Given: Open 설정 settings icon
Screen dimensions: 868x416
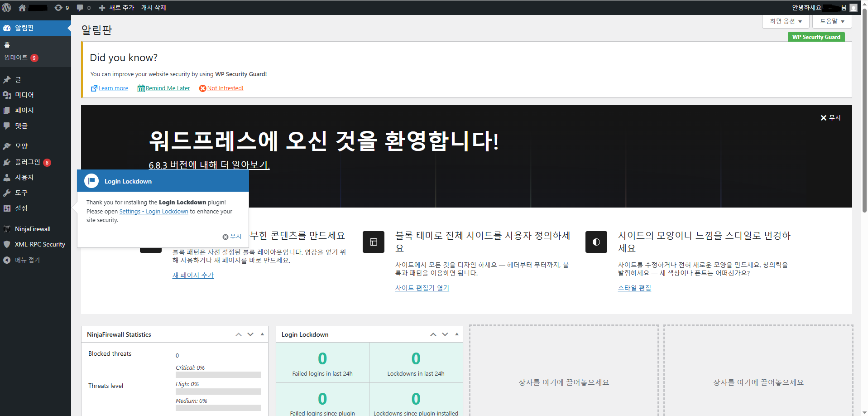Looking at the screenshot, I should pos(7,208).
